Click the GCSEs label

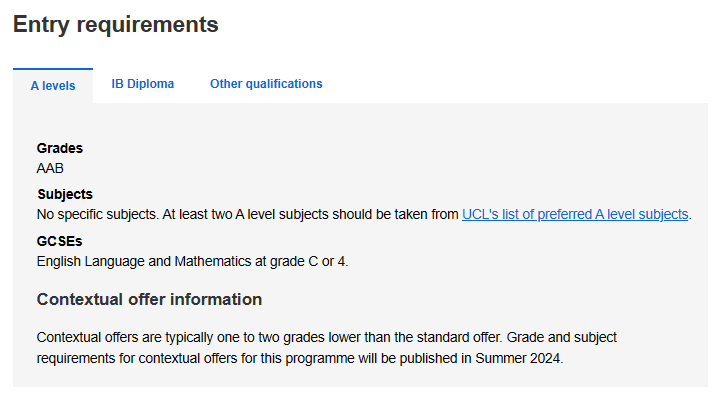point(59,241)
